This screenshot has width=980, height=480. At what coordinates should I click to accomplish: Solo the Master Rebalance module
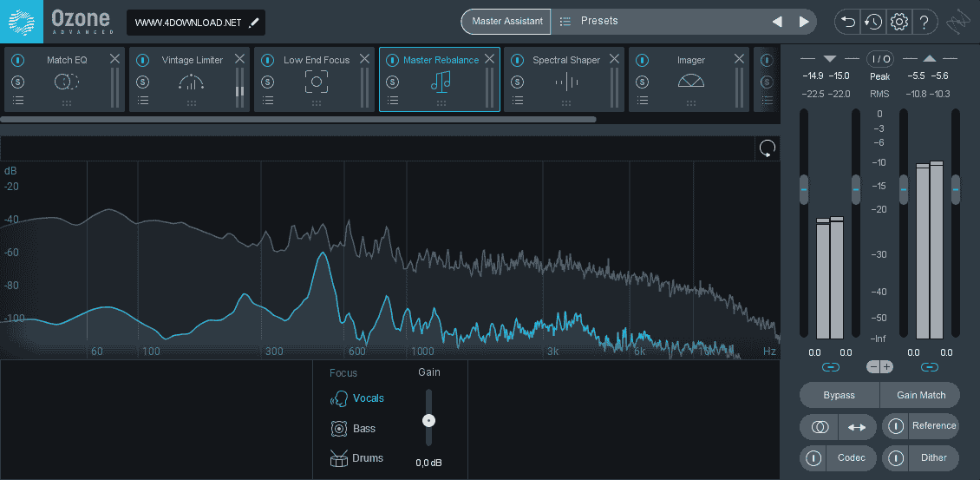pyautogui.click(x=393, y=82)
